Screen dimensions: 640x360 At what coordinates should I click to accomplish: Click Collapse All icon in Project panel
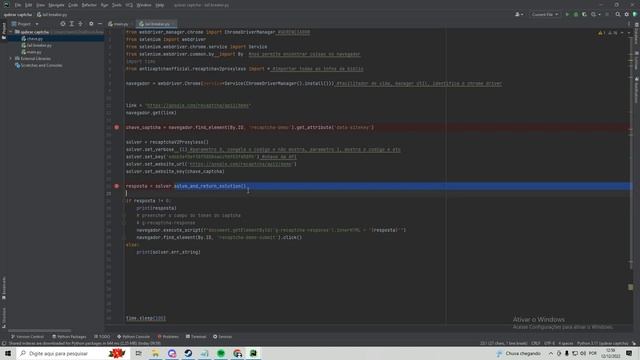pyautogui.click(x=80, y=24)
